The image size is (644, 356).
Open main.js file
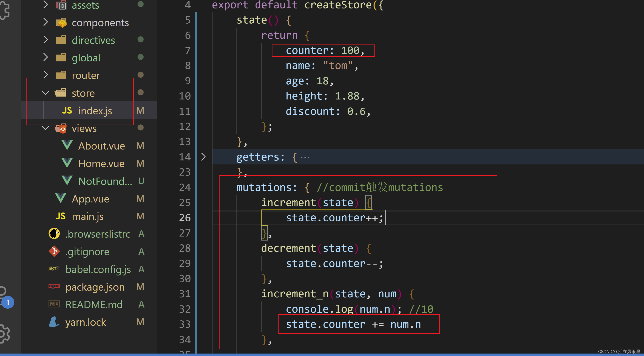88,216
